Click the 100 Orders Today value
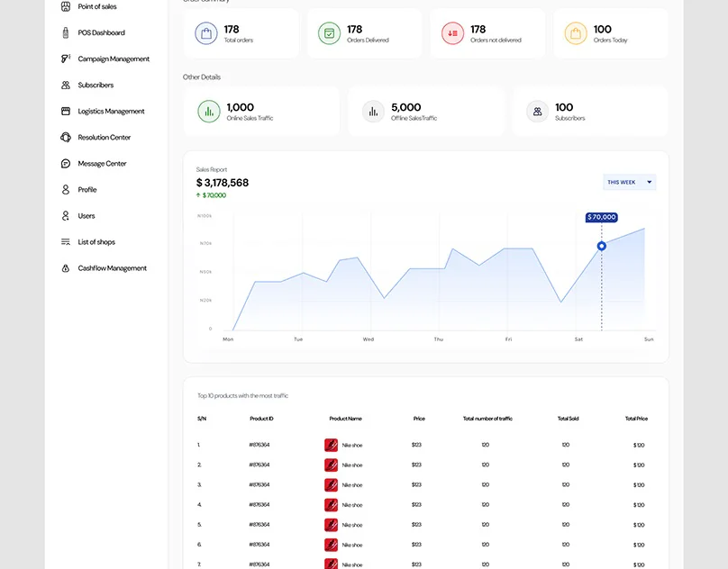 pyautogui.click(x=602, y=29)
